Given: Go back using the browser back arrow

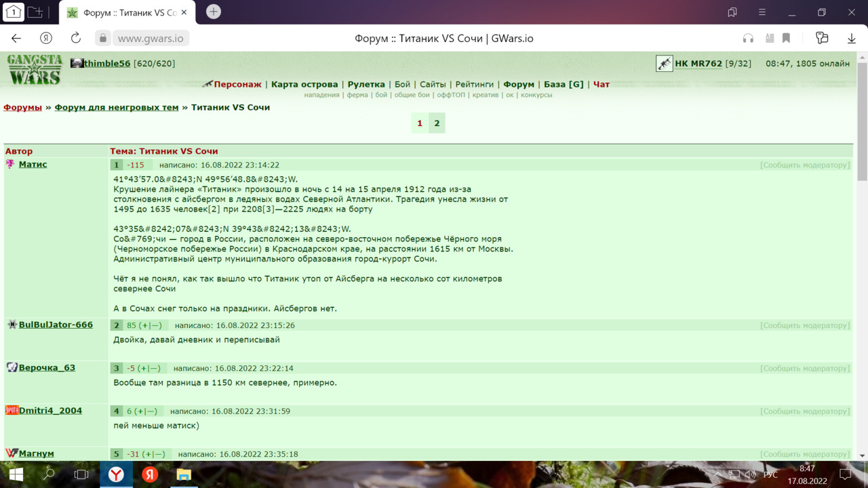Looking at the screenshot, I should (16, 38).
